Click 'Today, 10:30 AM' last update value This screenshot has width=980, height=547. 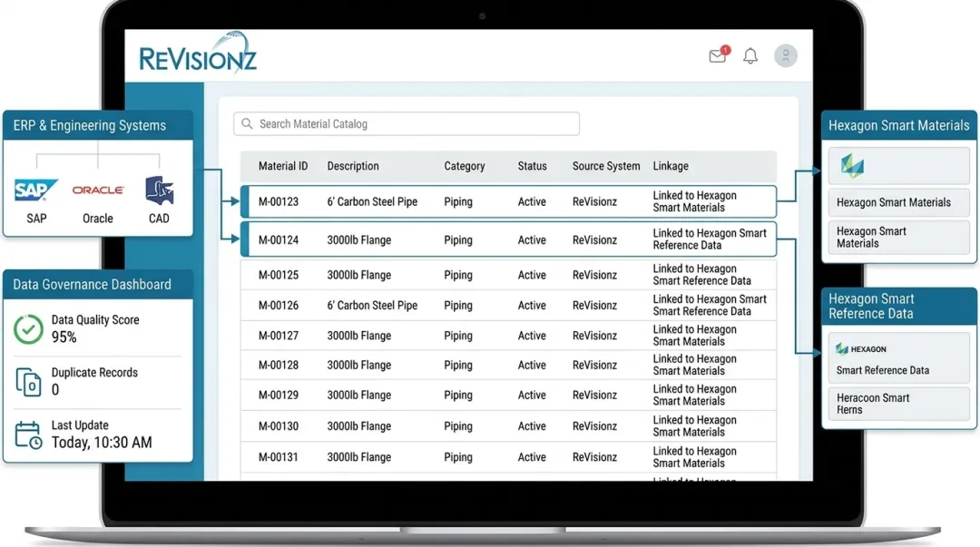pyautogui.click(x=102, y=443)
